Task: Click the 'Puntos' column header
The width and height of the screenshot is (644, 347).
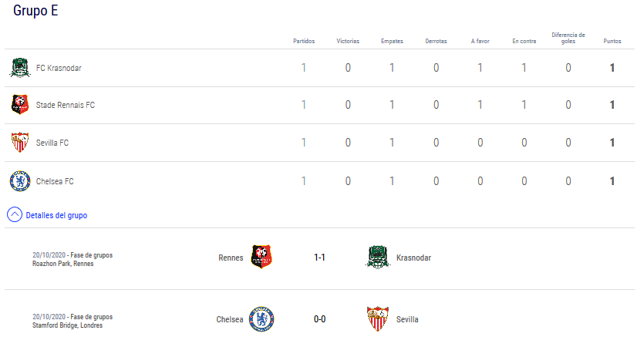Action: 612,41
